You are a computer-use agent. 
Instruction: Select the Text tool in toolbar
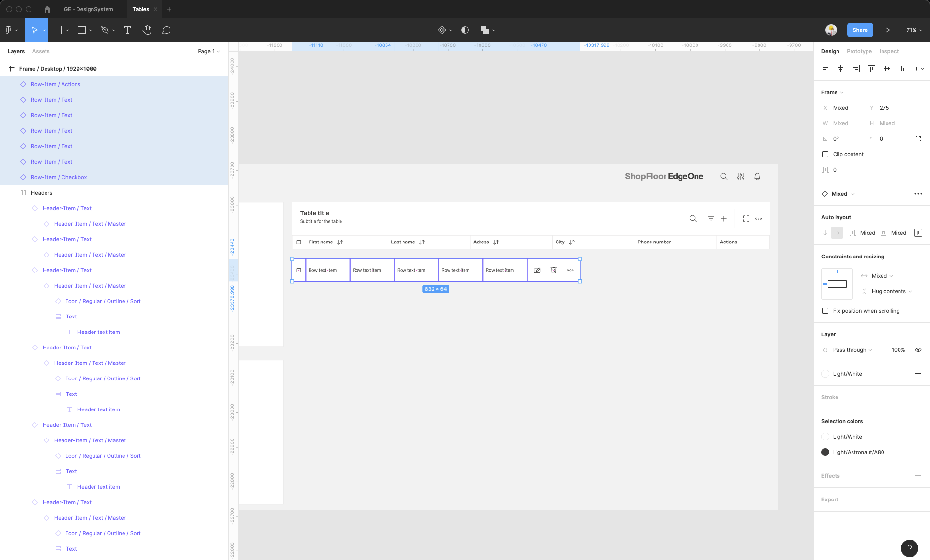[x=128, y=30]
